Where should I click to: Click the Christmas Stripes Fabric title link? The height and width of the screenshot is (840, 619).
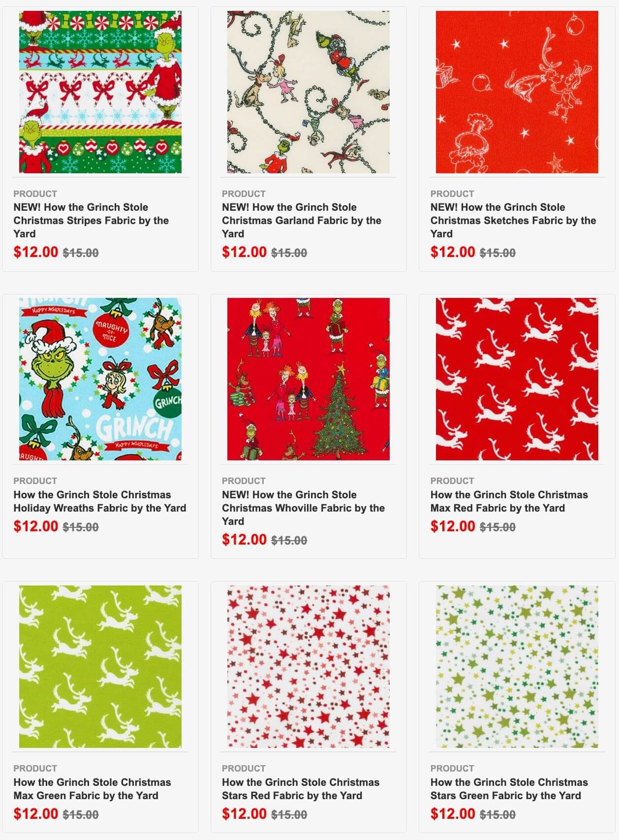click(x=92, y=221)
